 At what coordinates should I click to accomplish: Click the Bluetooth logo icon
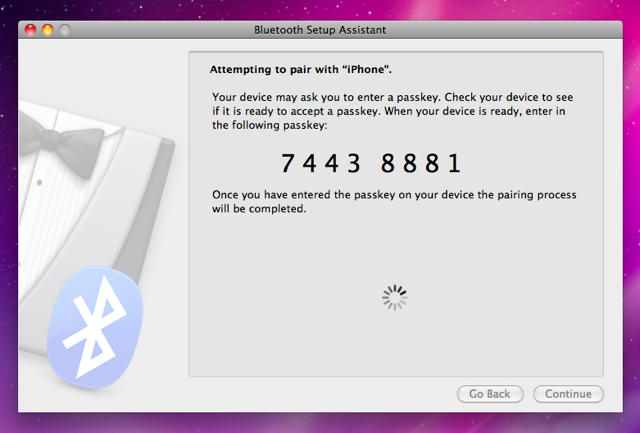[95, 327]
